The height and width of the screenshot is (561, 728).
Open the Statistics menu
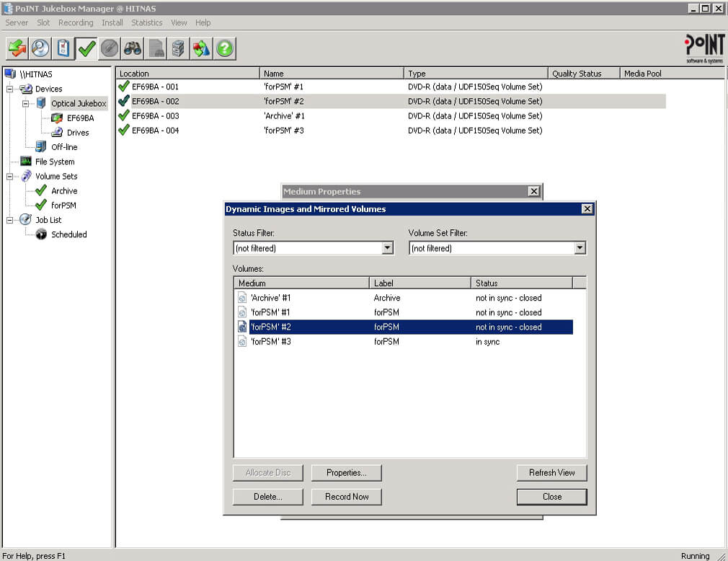point(147,22)
